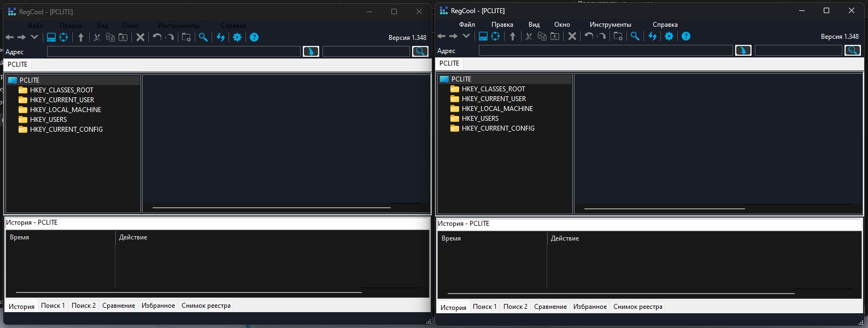
Task: Open the Файл menu in right window
Action: (467, 25)
